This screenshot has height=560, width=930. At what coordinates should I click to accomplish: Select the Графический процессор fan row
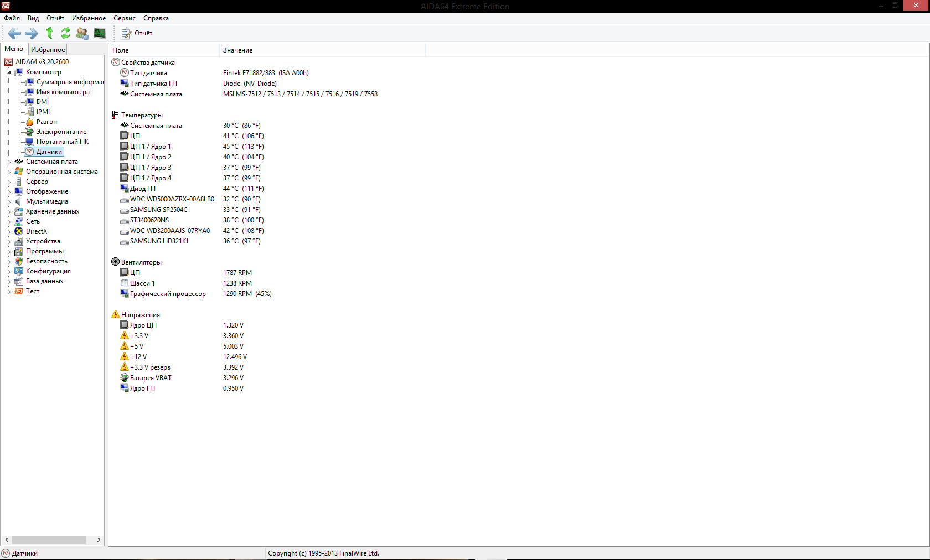pyautogui.click(x=168, y=294)
